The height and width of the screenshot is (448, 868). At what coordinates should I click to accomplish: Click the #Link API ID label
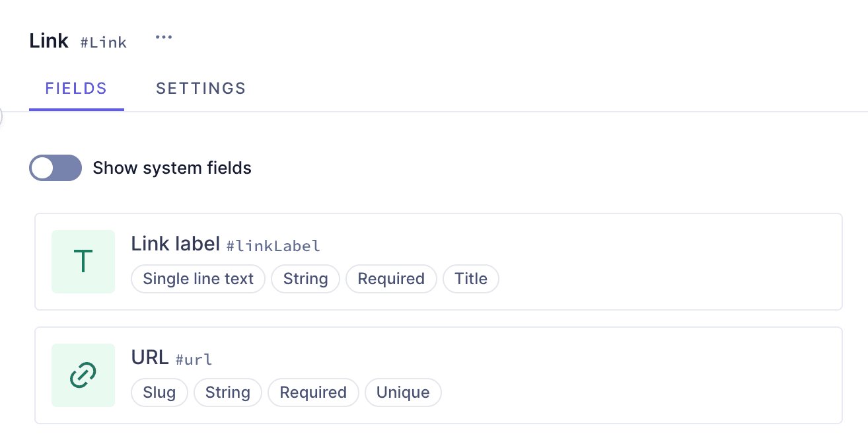[103, 42]
